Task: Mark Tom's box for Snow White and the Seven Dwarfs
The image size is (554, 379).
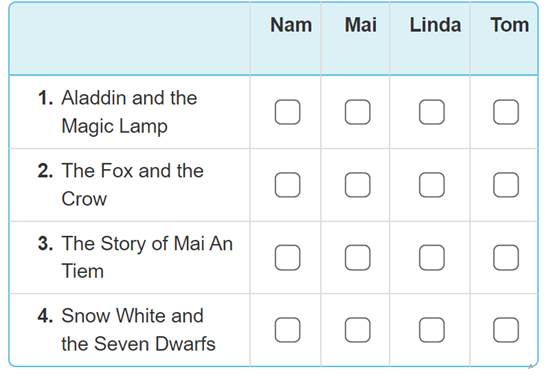Action: tap(506, 330)
